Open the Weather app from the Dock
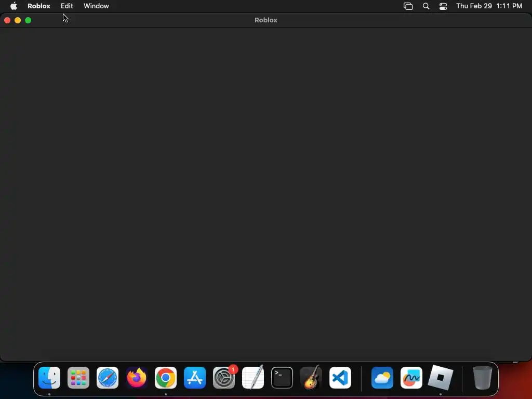The width and height of the screenshot is (532, 399). point(382,378)
